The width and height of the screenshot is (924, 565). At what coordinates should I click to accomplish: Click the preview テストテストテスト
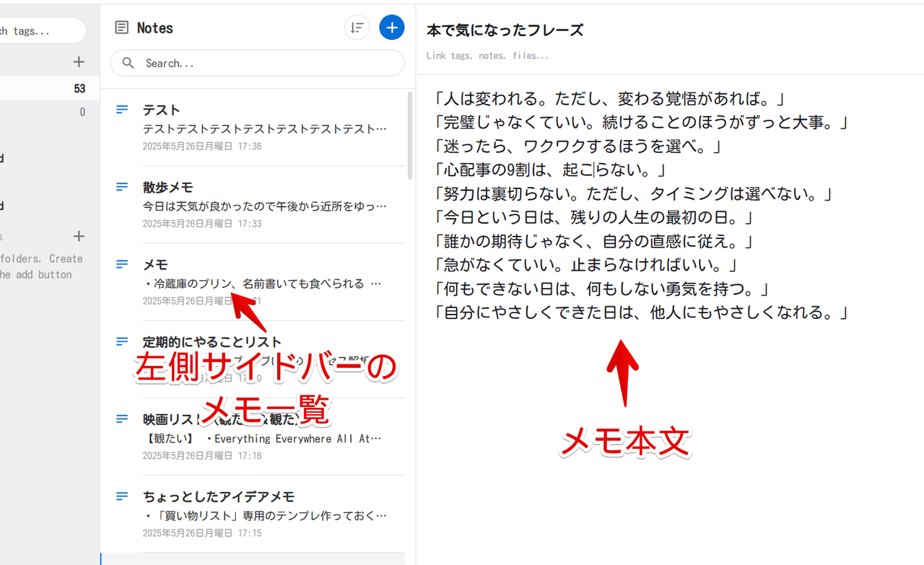point(265,128)
